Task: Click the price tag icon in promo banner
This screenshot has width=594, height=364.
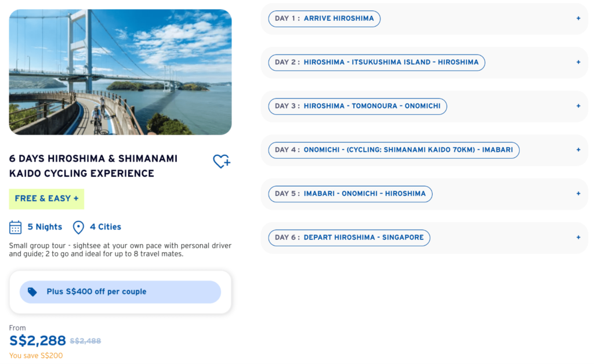Action: tap(32, 292)
